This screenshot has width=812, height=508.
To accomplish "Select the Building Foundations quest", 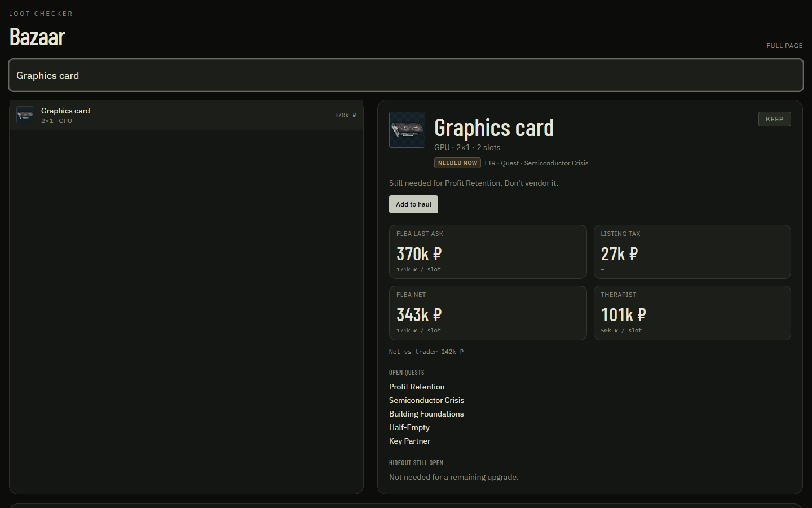I will pyautogui.click(x=426, y=414).
